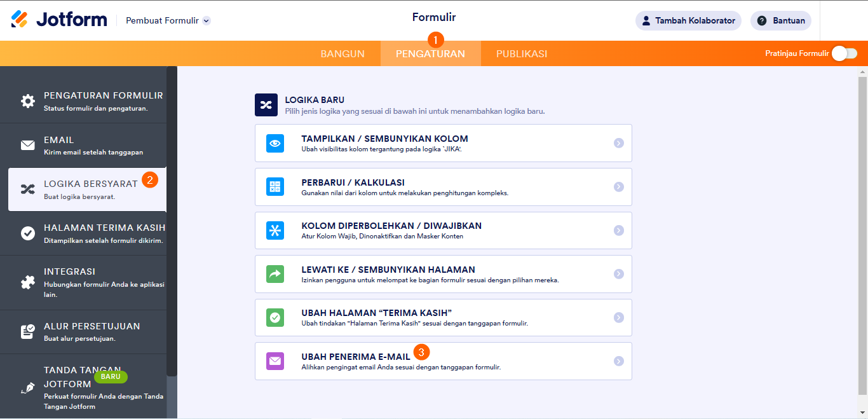Click the LOGIKA BARU heading text

[x=315, y=100]
